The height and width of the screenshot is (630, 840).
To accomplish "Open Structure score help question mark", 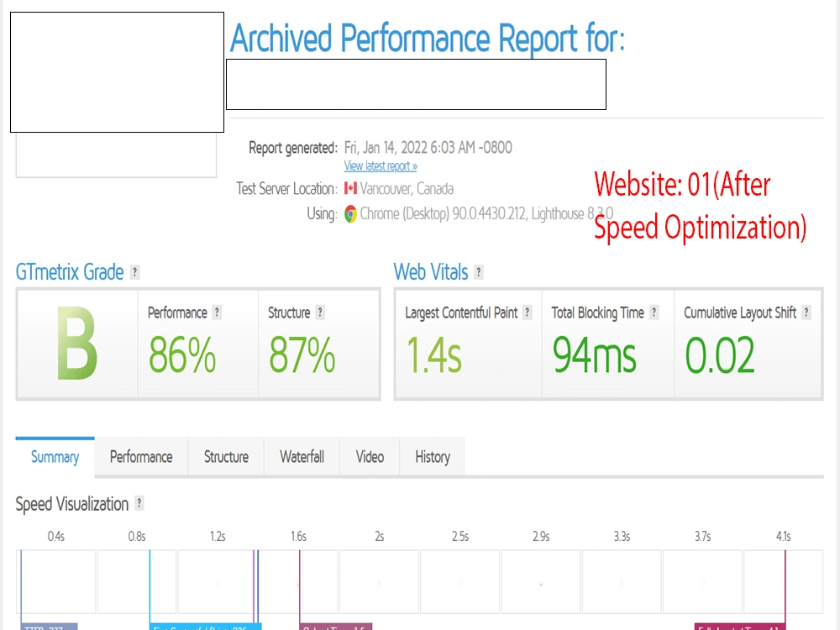I will tap(320, 312).
